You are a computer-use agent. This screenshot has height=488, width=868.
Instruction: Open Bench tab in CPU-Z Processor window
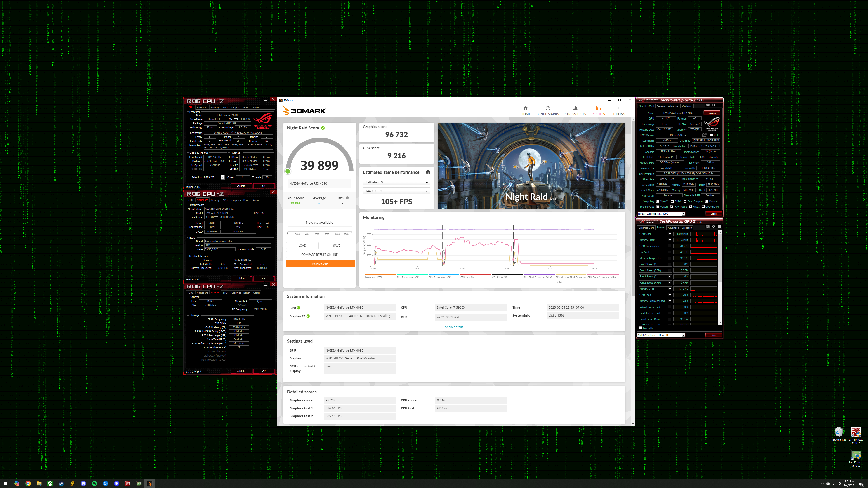click(x=247, y=108)
